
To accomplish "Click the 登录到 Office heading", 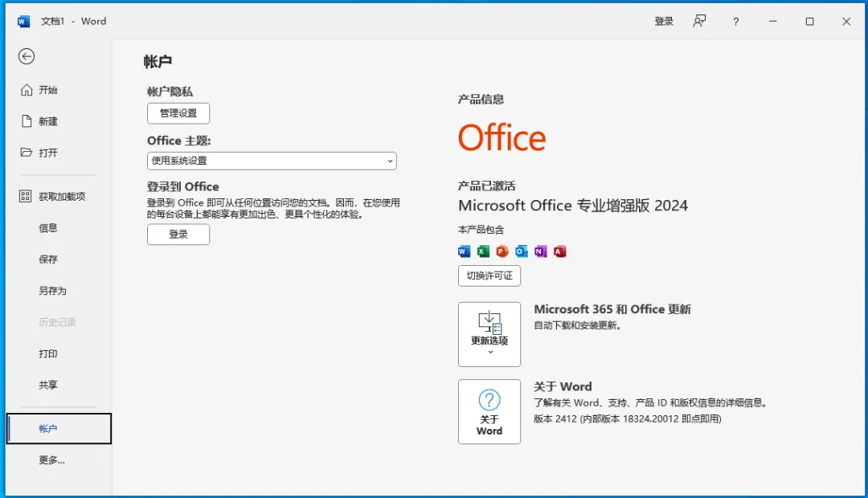I will point(182,186).
